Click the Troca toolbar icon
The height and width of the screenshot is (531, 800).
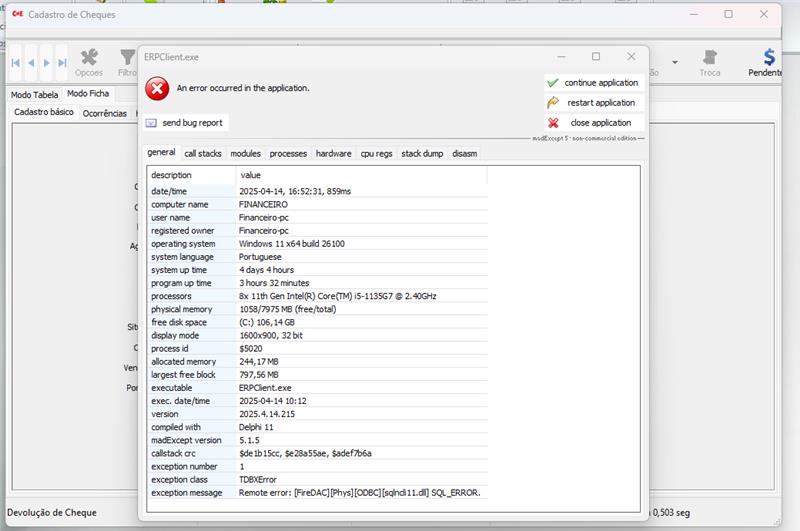709,58
